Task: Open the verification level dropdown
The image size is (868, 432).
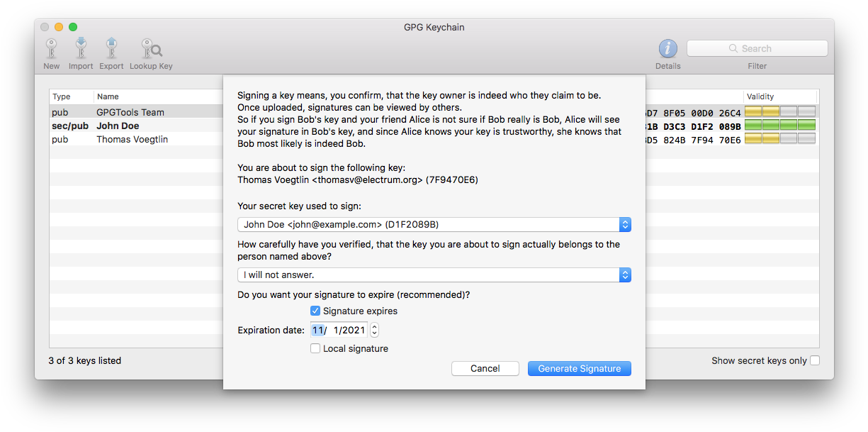Action: click(x=434, y=275)
